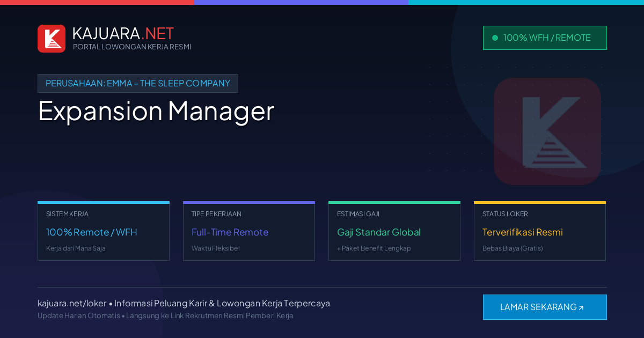Click the PORTAL LOWONGAN KERJA RESMI tagline

[132, 47]
